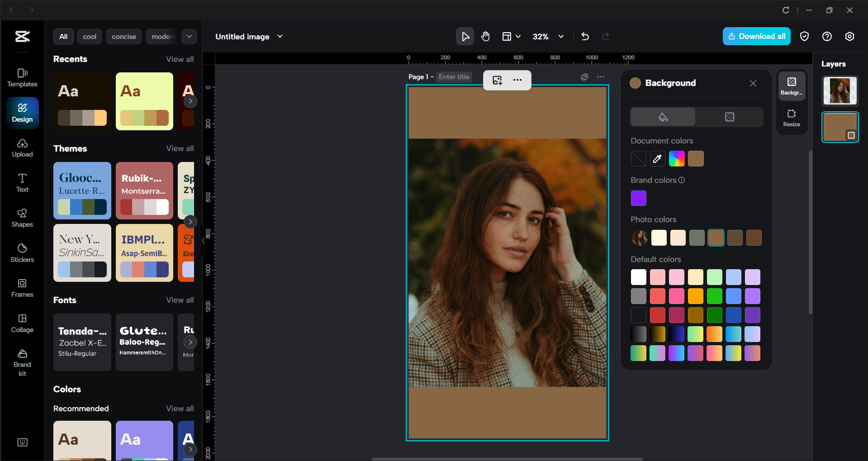Activate the hand pan tool
This screenshot has height=461, width=868.
[485, 36]
